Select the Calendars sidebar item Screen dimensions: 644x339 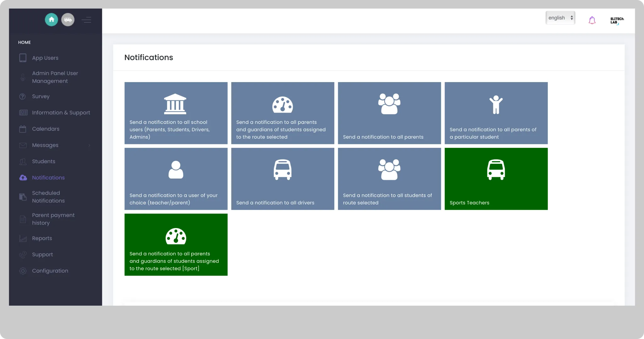(45, 129)
